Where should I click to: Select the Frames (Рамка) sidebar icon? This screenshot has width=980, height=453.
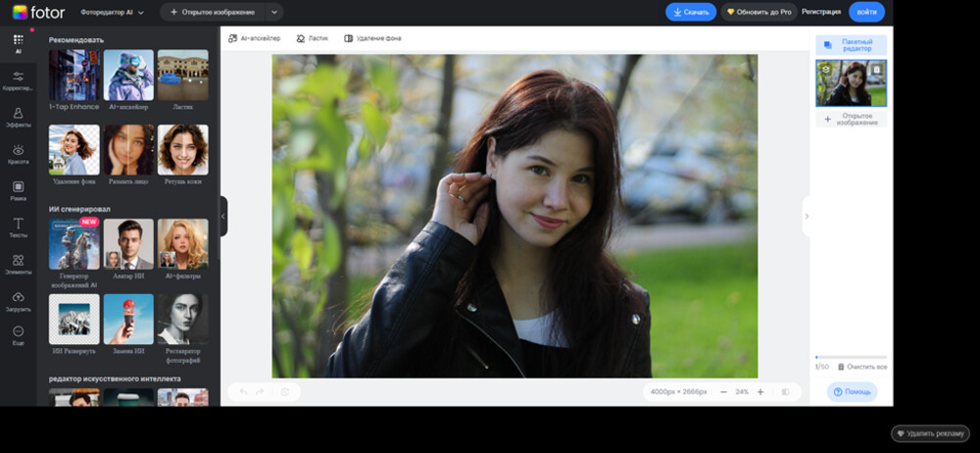tap(18, 190)
